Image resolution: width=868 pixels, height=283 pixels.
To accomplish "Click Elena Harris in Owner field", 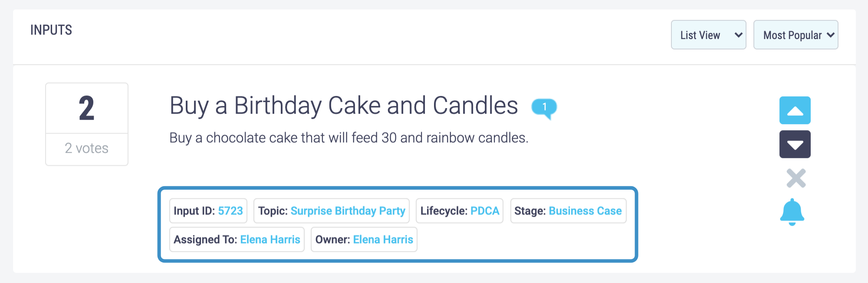I will click(383, 240).
